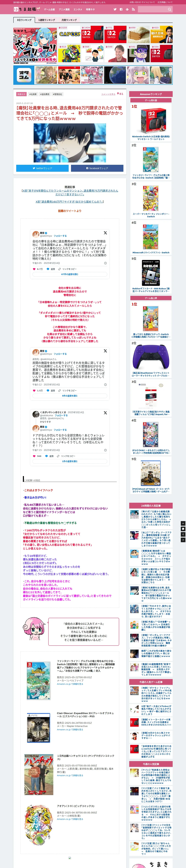Click the scroll-to-top arrow button

coord(183,523)
